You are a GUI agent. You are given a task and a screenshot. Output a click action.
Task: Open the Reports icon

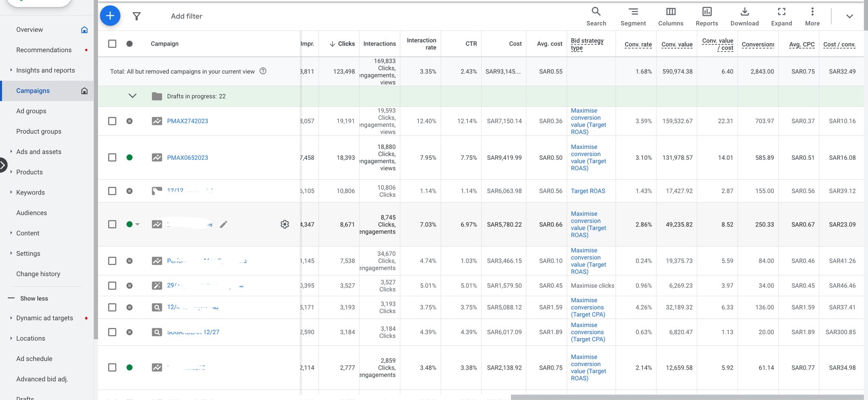click(707, 17)
